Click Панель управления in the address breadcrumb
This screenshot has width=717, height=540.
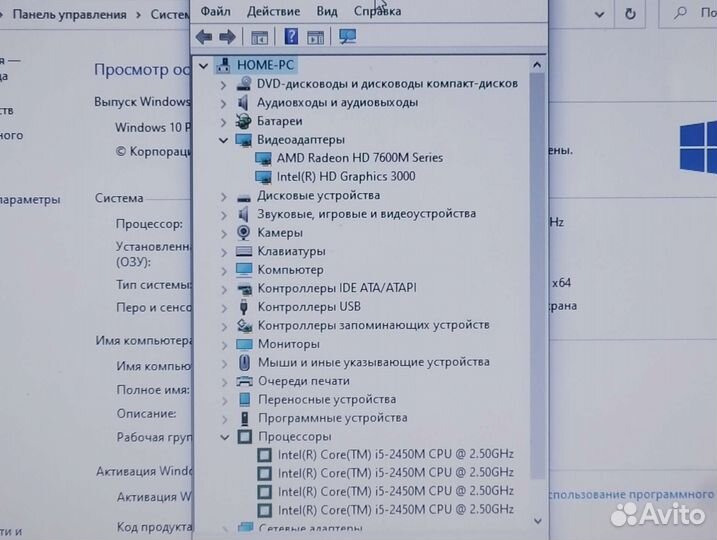tap(70, 15)
